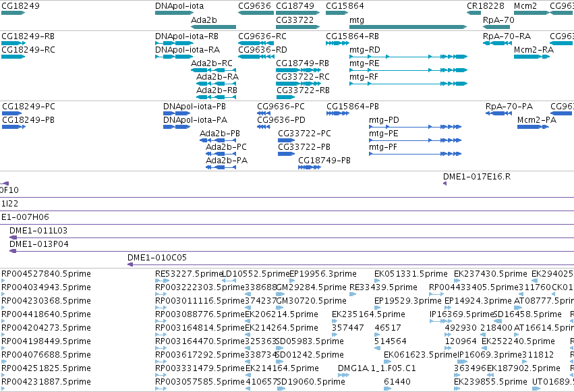Click transcript CG18249-RB

[x=28, y=36]
